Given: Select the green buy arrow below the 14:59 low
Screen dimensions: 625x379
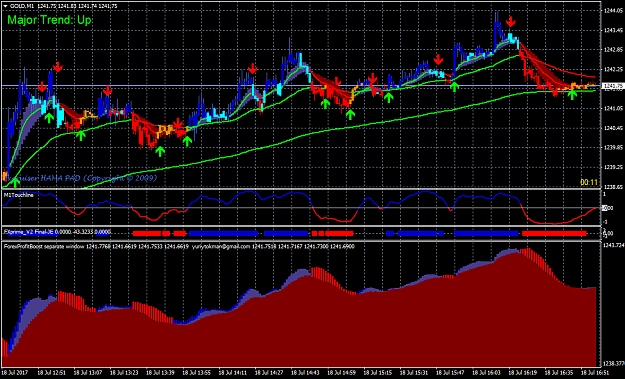Looking at the screenshot, I should (x=350, y=114).
